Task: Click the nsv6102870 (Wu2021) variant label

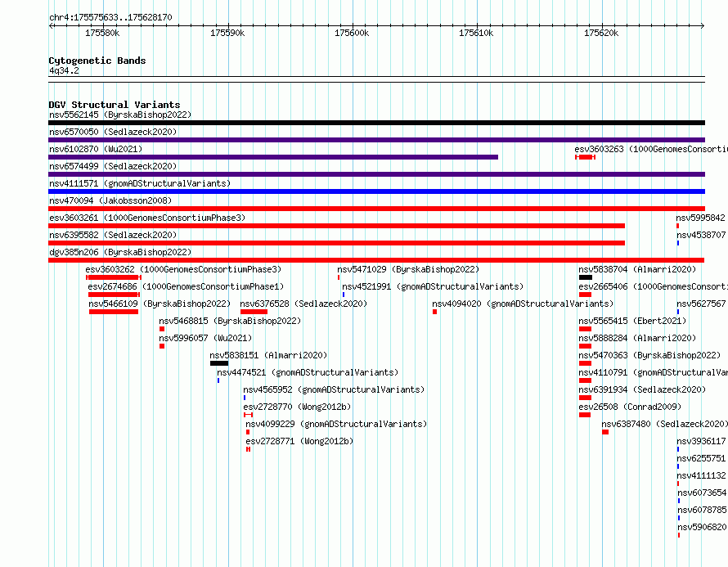Action: [96, 149]
